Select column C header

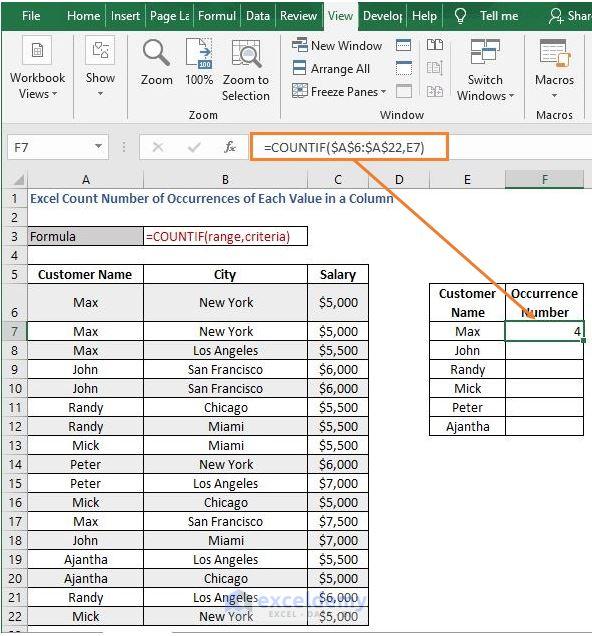coord(338,180)
